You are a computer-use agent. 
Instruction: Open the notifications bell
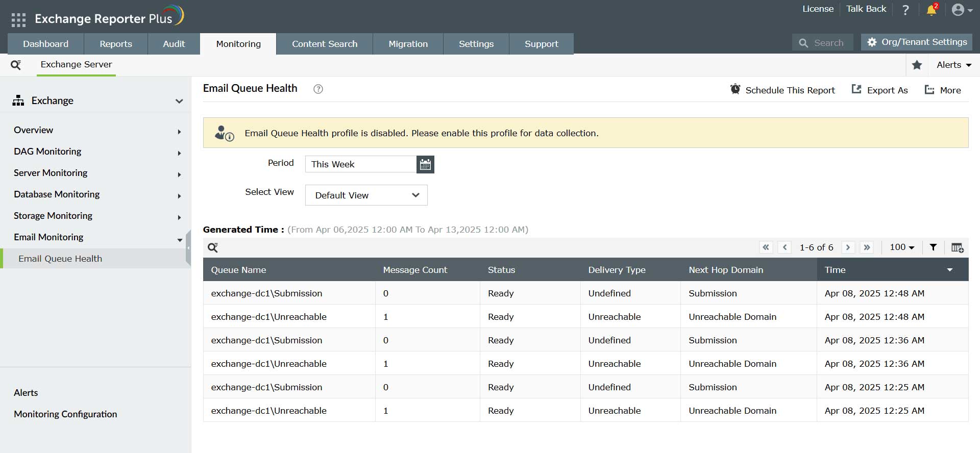tap(932, 10)
